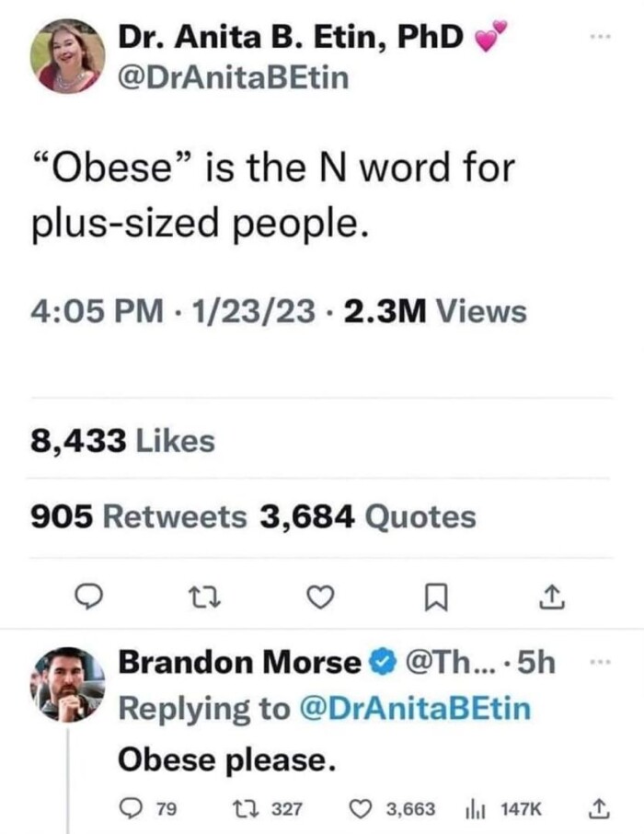Image resolution: width=644 pixels, height=834 pixels.
Task: View the 3,684 Quotes list
Action: tap(368, 517)
